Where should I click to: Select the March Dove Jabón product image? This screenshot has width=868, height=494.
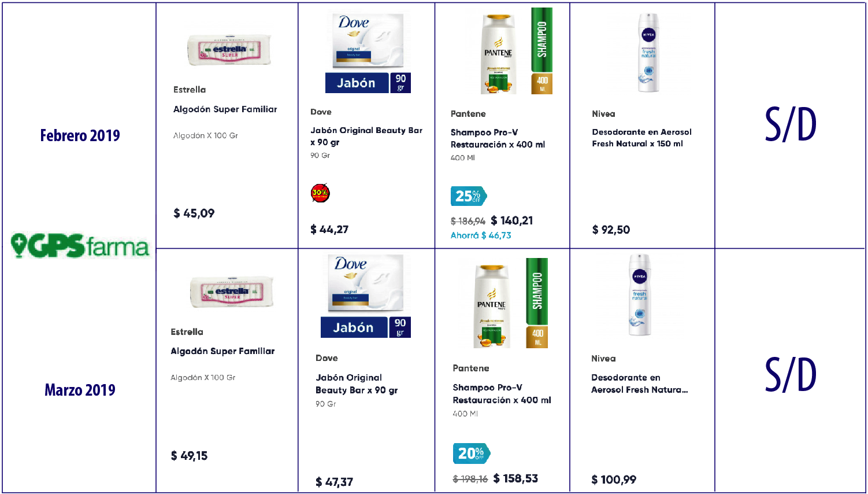click(x=366, y=296)
